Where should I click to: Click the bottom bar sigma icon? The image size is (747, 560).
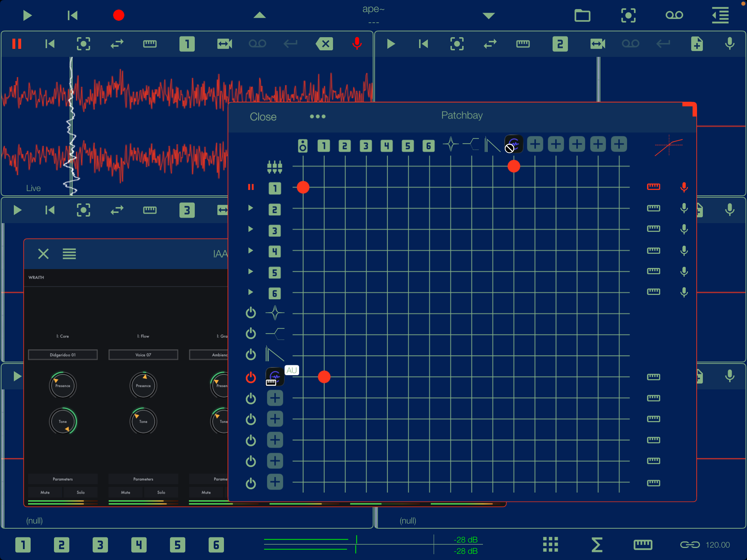596,545
